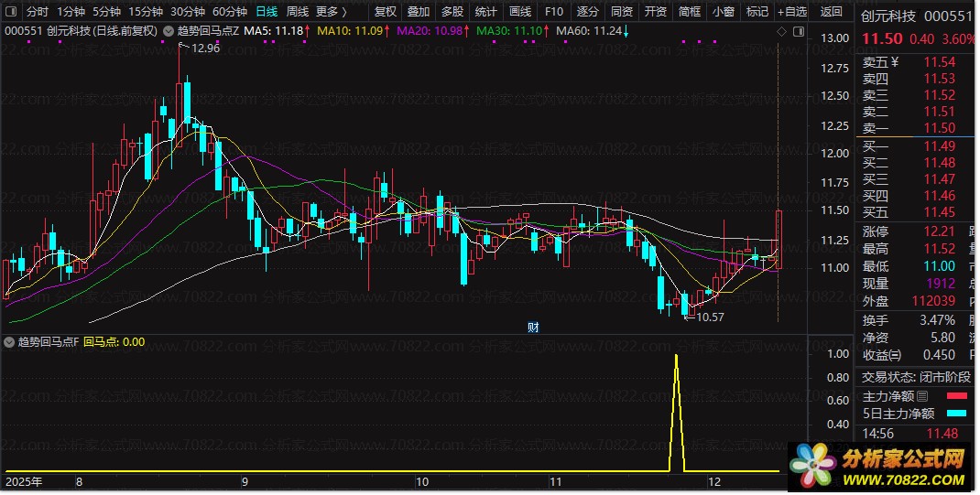The height and width of the screenshot is (495, 980).
Task: Click the 换手 3.47% turnover value
Action: click(937, 320)
